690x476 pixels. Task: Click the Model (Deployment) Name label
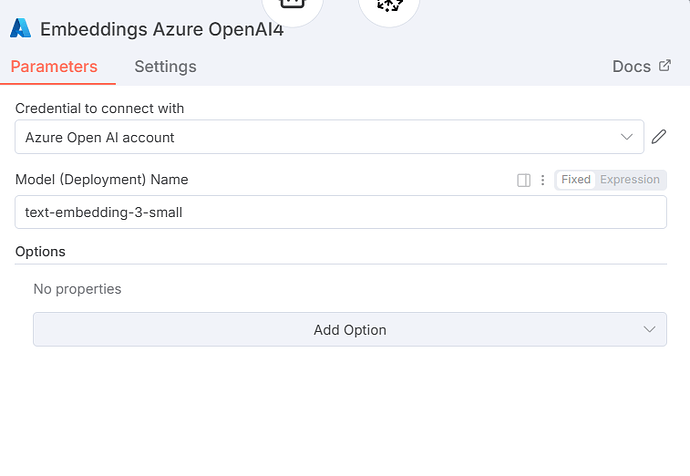pos(102,180)
